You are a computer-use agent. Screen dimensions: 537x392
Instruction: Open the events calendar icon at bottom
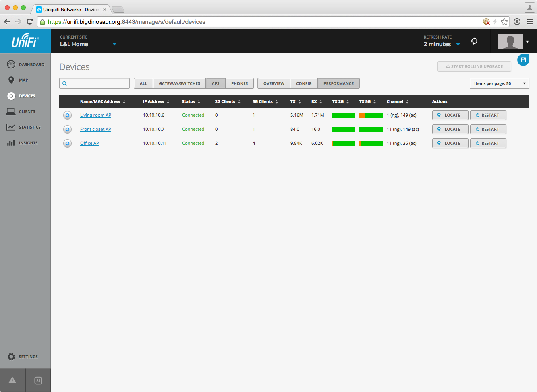(38, 380)
